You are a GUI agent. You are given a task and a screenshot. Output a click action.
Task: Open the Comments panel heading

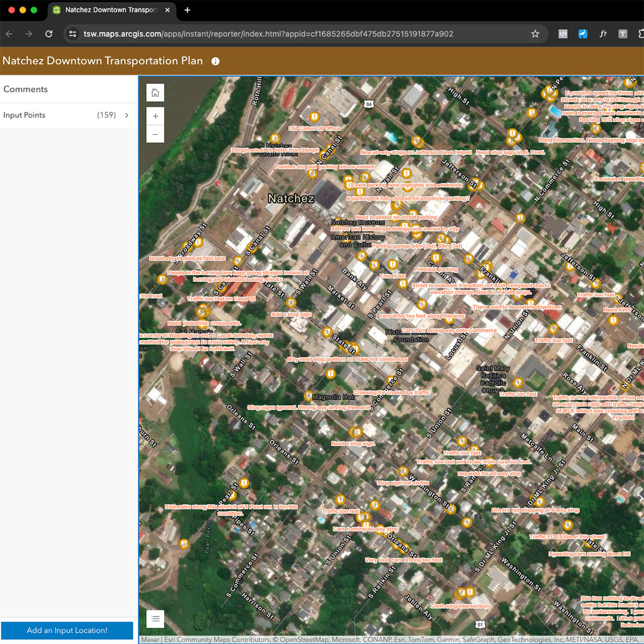point(26,89)
